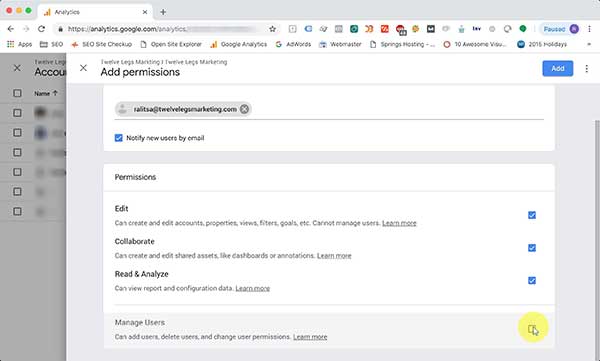Select all users checkbox in Name header
Viewport: 600px width, 361px height.
click(x=17, y=93)
